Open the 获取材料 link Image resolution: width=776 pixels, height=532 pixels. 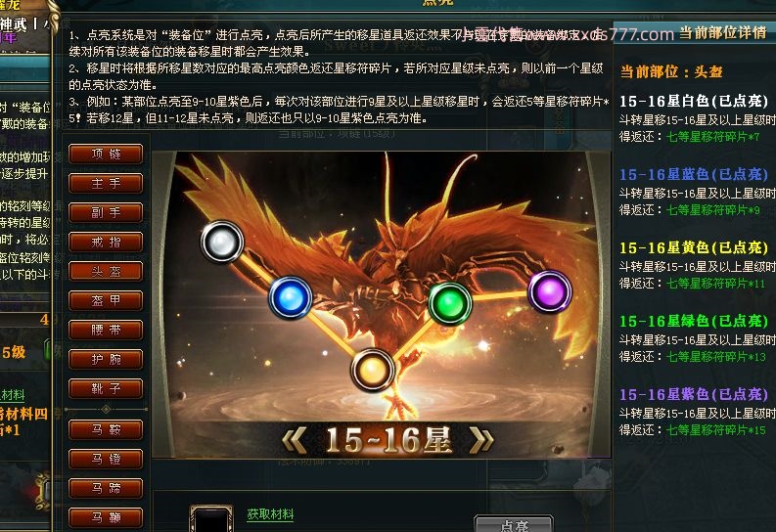tap(270, 514)
